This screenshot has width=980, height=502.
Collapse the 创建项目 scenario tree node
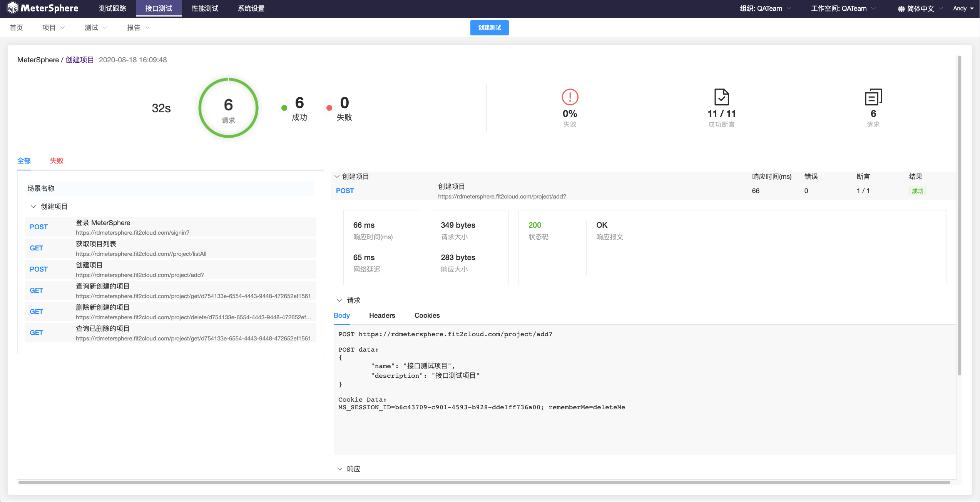pyautogui.click(x=33, y=207)
